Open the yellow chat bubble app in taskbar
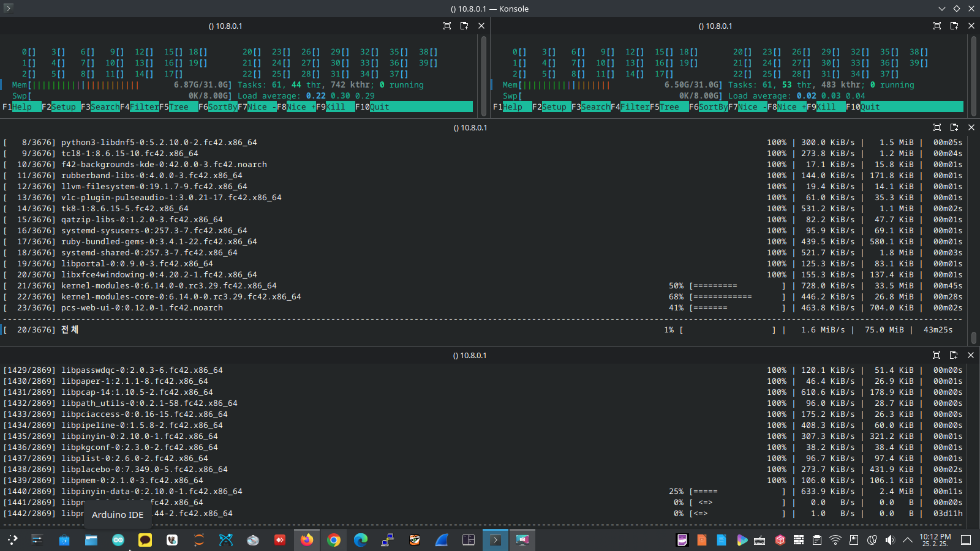 point(145,540)
